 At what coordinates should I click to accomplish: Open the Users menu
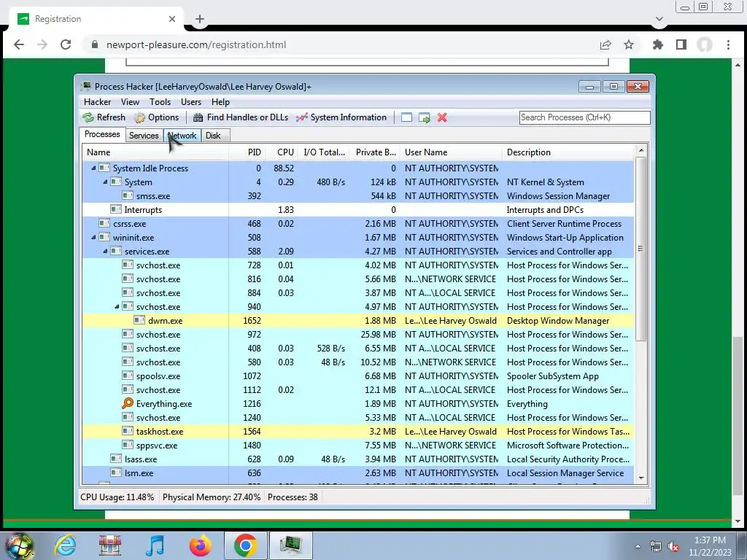coord(191,102)
